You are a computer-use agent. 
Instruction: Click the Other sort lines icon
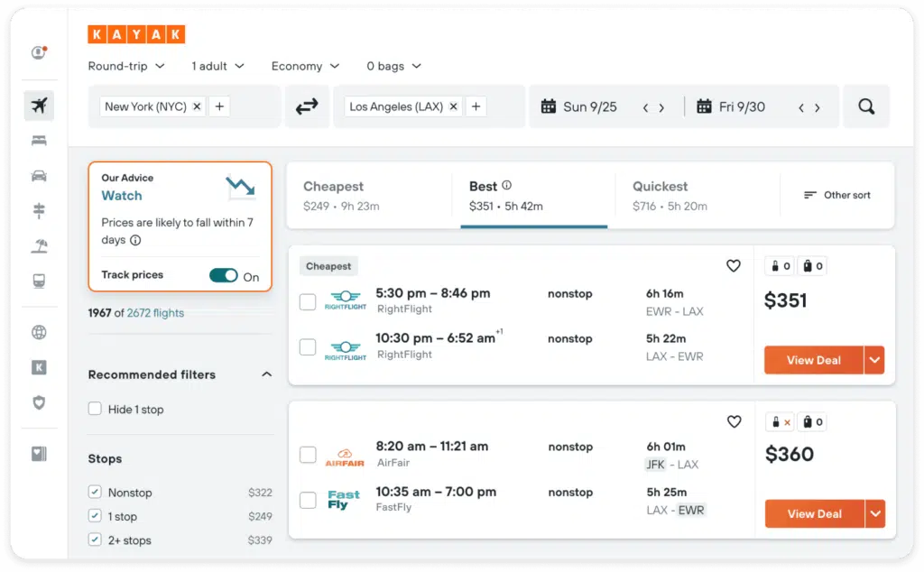(810, 195)
